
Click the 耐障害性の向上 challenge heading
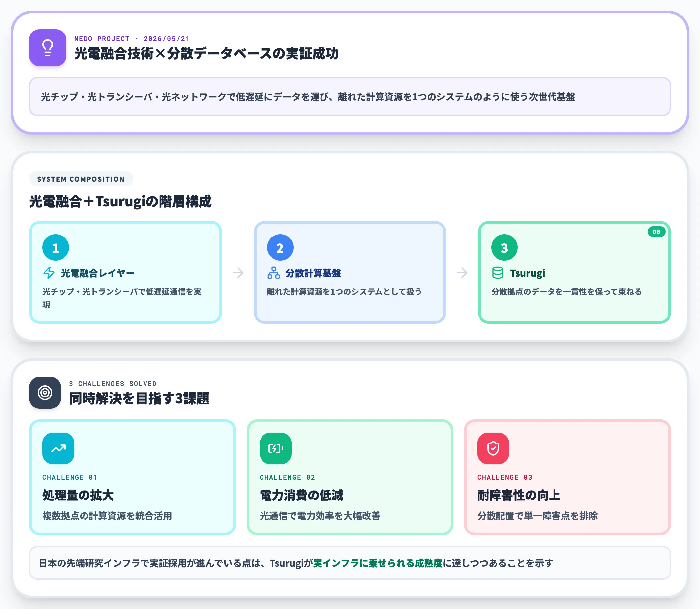[519, 495]
